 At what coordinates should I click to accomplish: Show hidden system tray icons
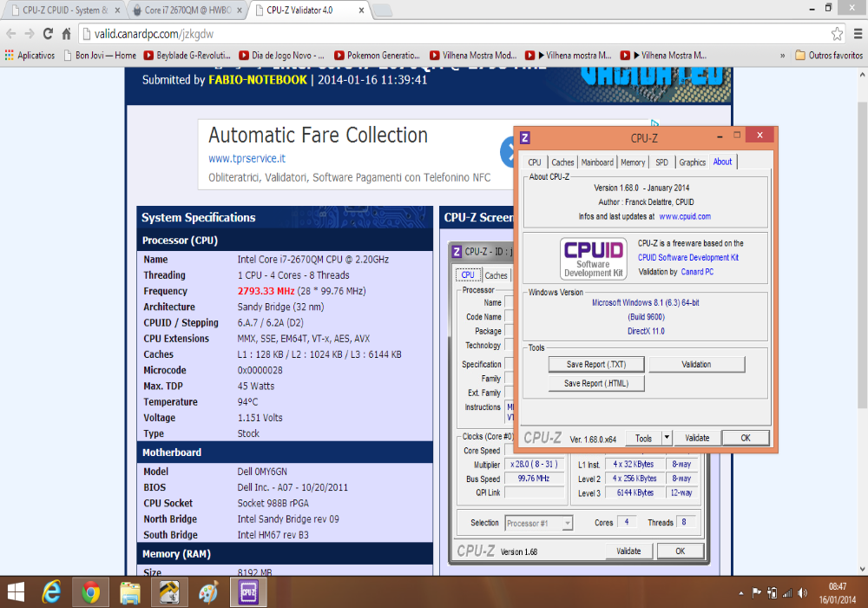click(x=741, y=593)
